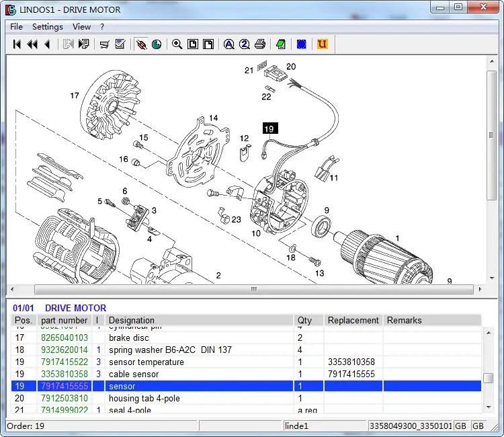Open the ? help menu
Viewport: 504px width, 437px height.
(x=102, y=27)
